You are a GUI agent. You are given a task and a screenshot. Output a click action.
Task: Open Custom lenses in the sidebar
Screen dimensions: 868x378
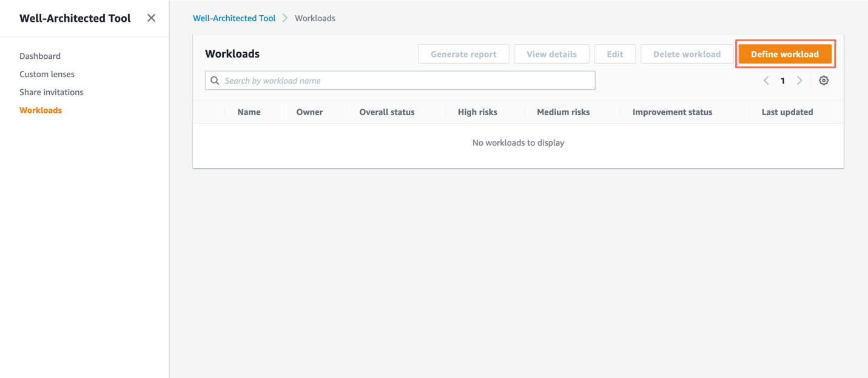click(47, 74)
